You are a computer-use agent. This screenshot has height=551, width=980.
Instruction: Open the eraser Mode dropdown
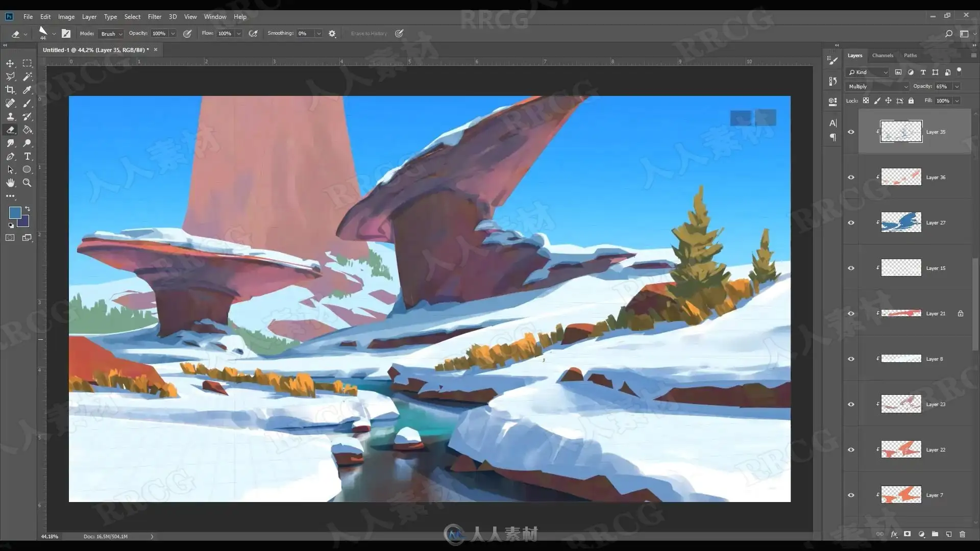tap(111, 34)
